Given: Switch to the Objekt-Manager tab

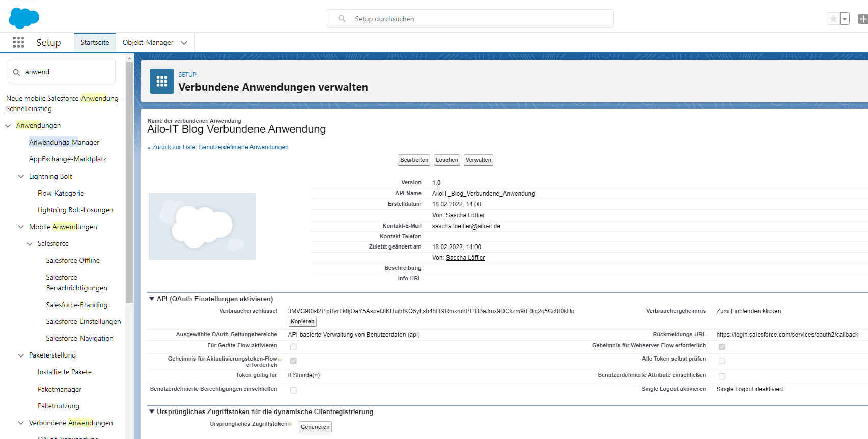Looking at the screenshot, I should coord(148,43).
